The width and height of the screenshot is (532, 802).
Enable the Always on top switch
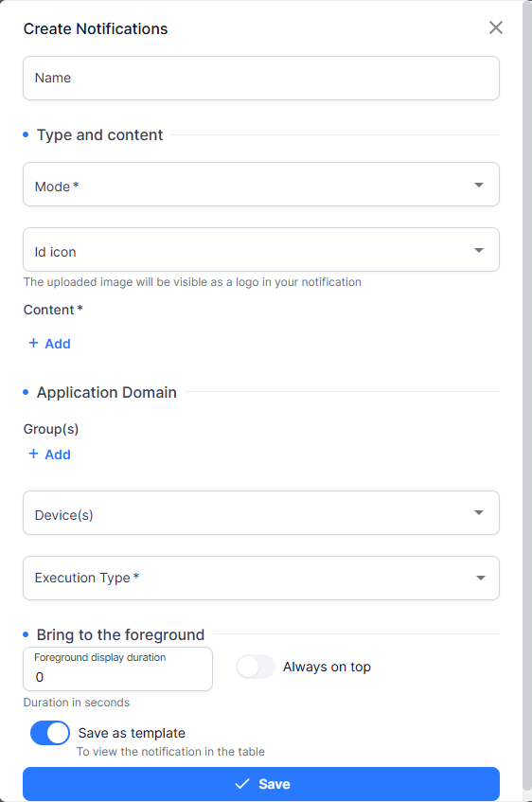[256, 667]
